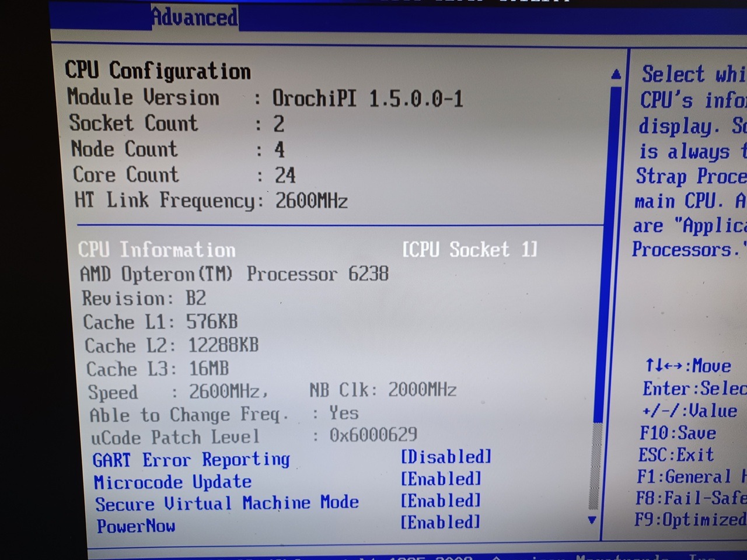Screen dimensions: 747x560
Task: Click the F8:Fail-Safe hint
Action: 691,498
